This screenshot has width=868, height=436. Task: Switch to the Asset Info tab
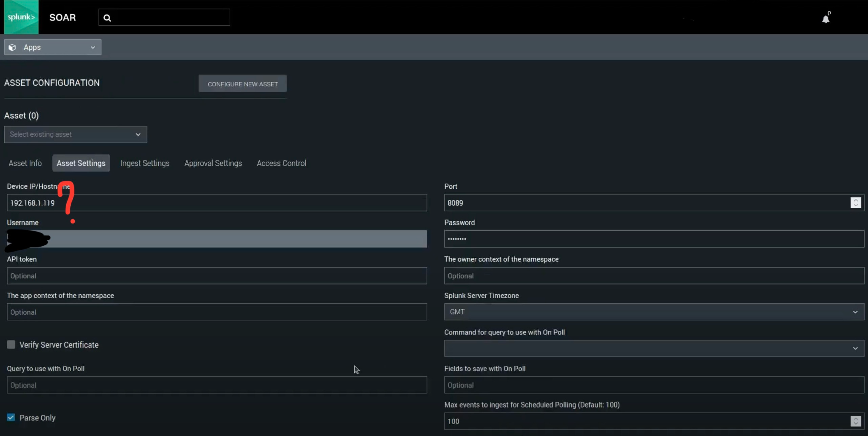pos(25,163)
